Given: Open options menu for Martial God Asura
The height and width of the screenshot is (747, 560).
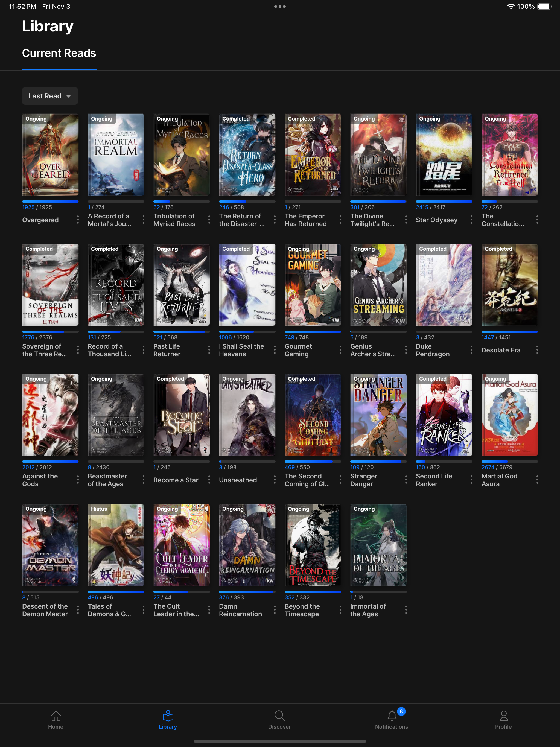Looking at the screenshot, I should coord(537,480).
